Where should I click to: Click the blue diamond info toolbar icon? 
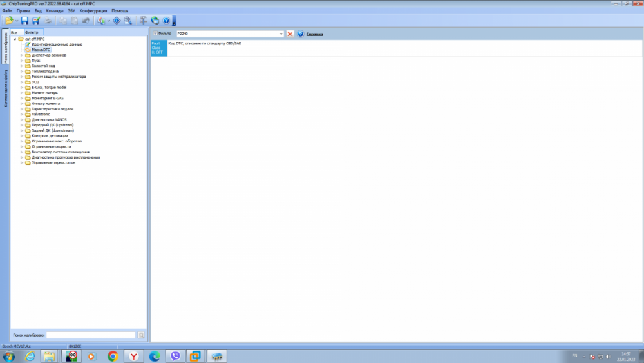click(x=117, y=21)
